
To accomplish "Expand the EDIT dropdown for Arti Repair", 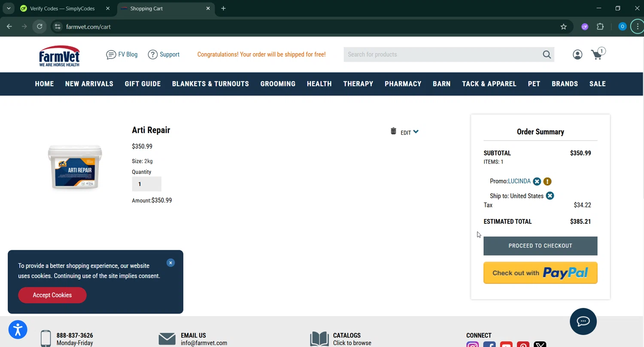I will pyautogui.click(x=410, y=132).
